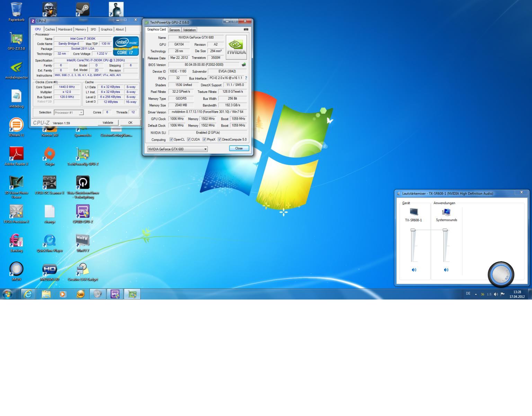
Task: Open the Memory tab in CPU-Z
Action: pyautogui.click(x=81, y=29)
